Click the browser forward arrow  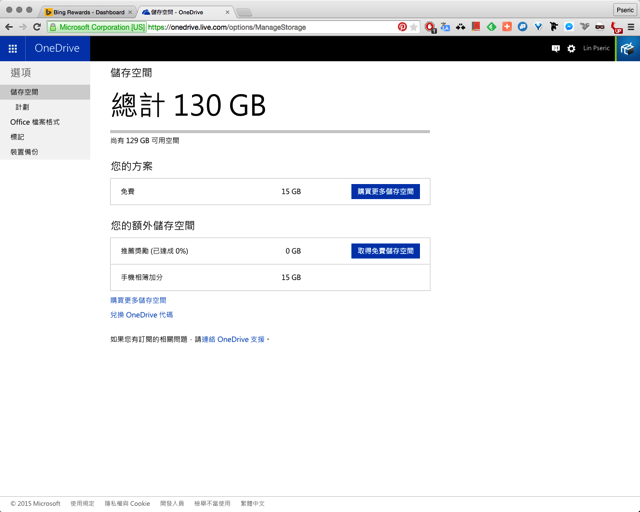pos(23,27)
